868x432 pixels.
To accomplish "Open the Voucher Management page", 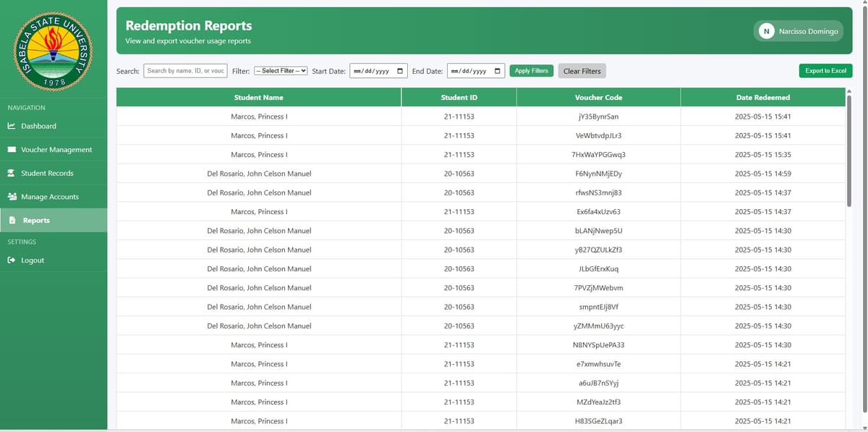I will (56, 150).
